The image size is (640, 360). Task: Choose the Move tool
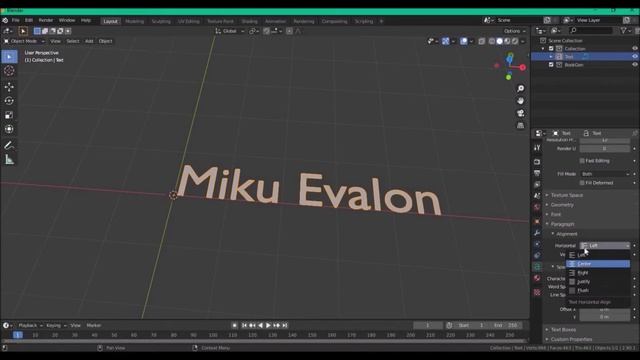[x=9, y=87]
